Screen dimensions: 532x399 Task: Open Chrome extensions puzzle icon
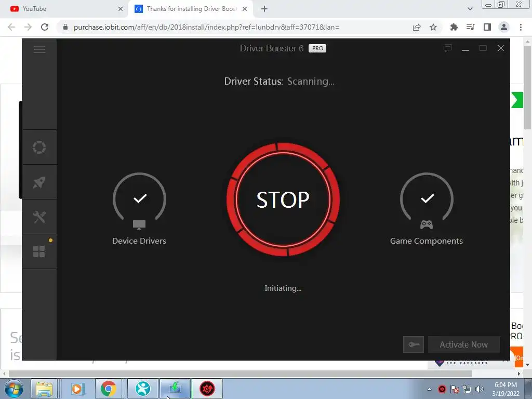[x=454, y=27]
